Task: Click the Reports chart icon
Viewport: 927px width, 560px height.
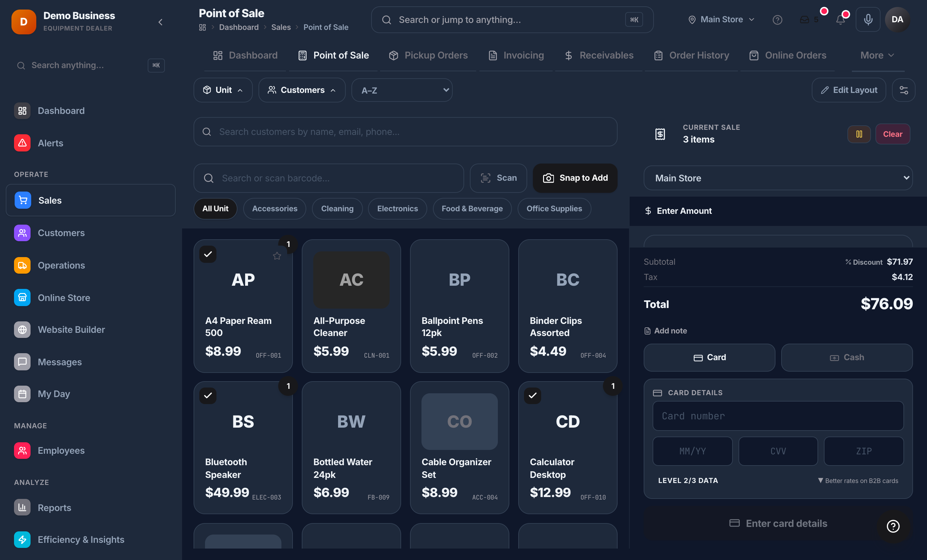Action: (22, 507)
